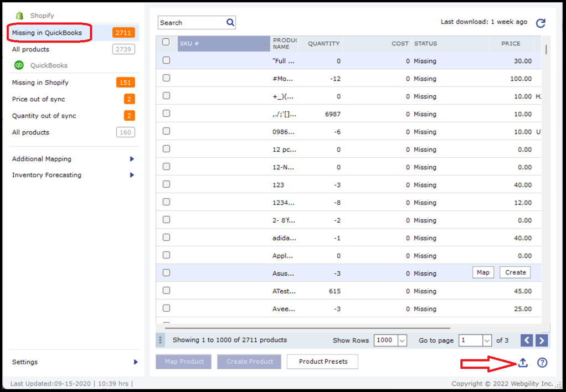Open the help question mark icon
This screenshot has height=392, width=566.
point(542,362)
